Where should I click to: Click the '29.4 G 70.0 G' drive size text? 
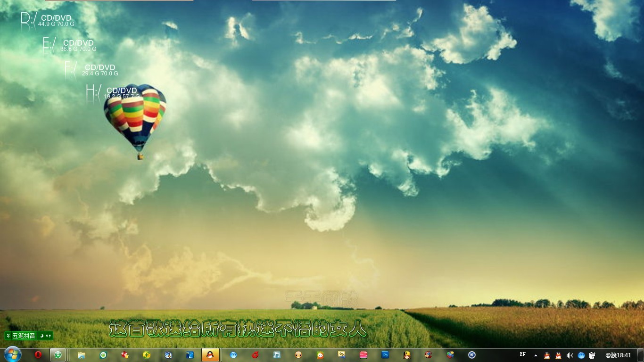[100, 74]
